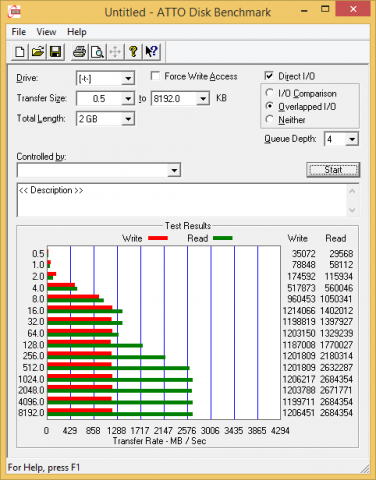Image resolution: width=376 pixels, height=480 pixels.
Task: Choose the Neither radio option
Action: [269, 119]
